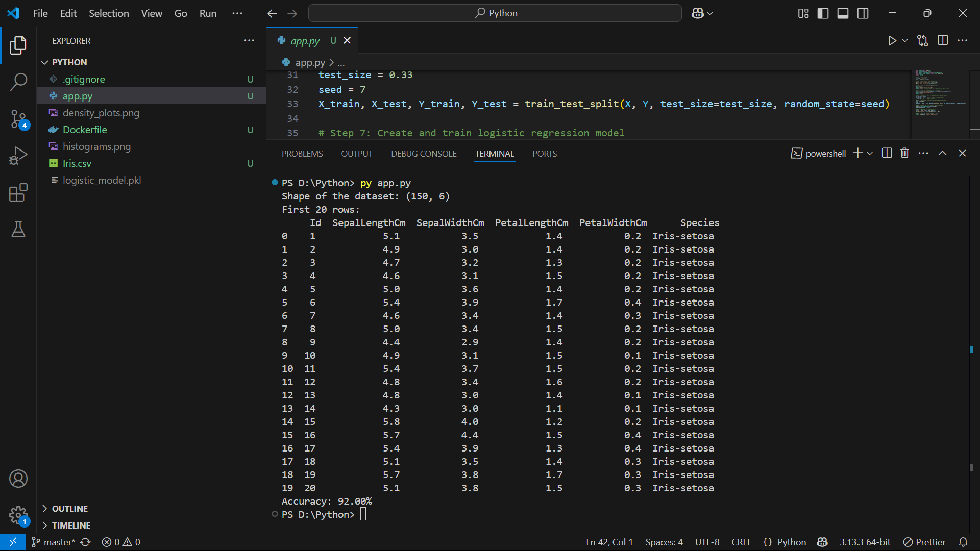The height and width of the screenshot is (551, 980).
Task: Open the Manage gear icon
Action: [18, 515]
